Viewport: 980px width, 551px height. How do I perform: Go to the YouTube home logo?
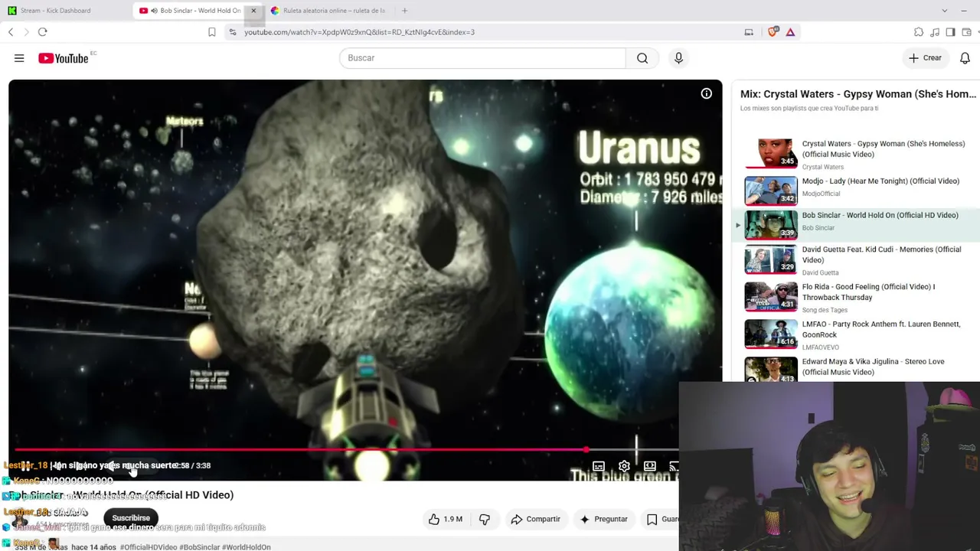click(x=64, y=58)
